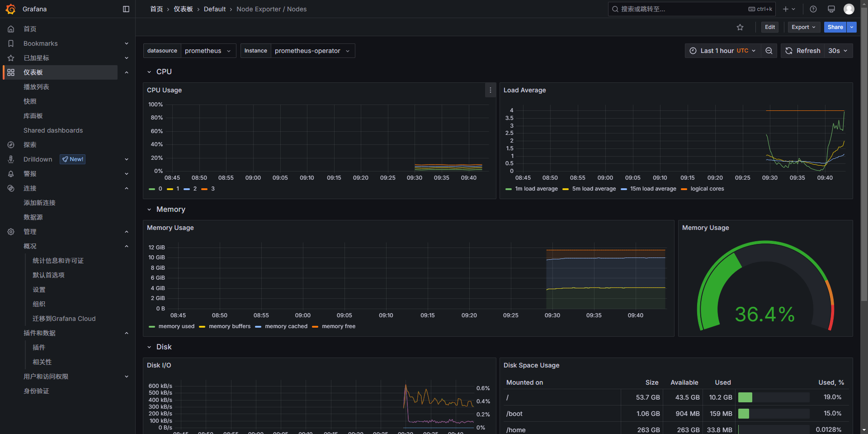Open 添加新连接 in the sidebar
The height and width of the screenshot is (434, 868).
(x=39, y=203)
